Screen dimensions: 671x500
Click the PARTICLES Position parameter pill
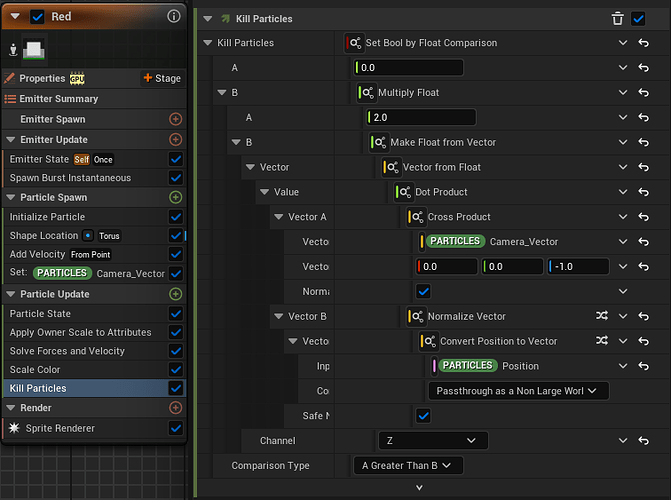(468, 366)
